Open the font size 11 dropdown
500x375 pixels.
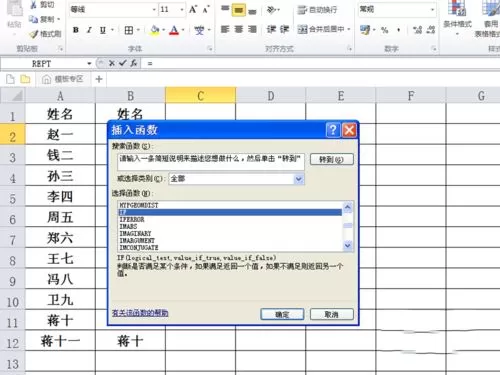pyautogui.click(x=182, y=9)
